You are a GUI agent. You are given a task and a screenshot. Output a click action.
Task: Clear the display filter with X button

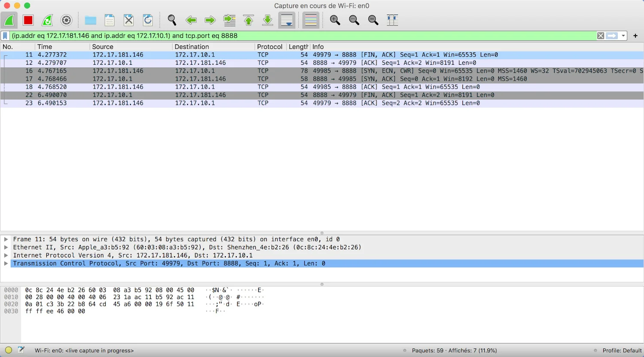point(601,36)
